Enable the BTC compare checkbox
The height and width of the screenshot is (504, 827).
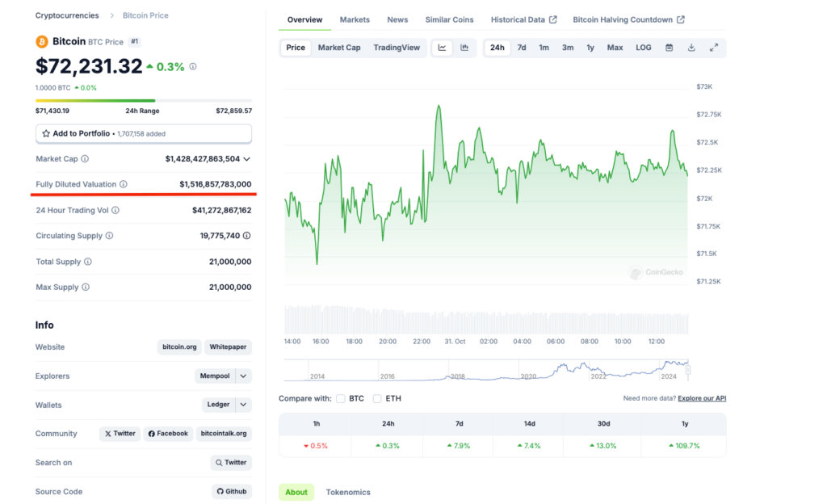341,398
